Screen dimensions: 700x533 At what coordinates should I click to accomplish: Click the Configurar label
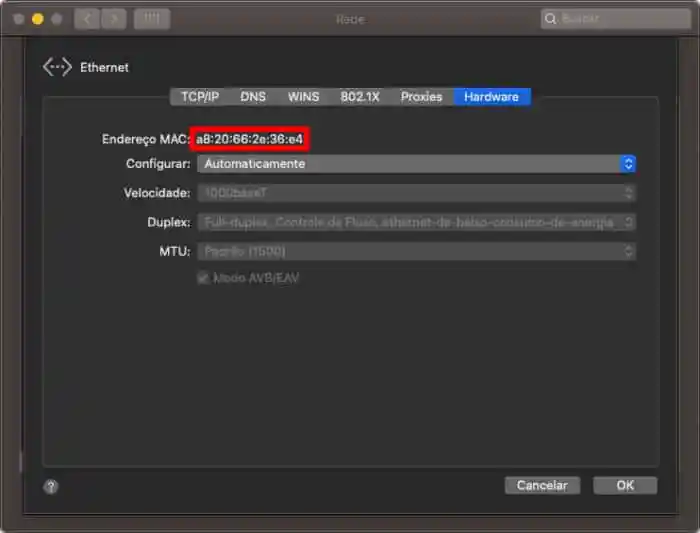(158, 164)
